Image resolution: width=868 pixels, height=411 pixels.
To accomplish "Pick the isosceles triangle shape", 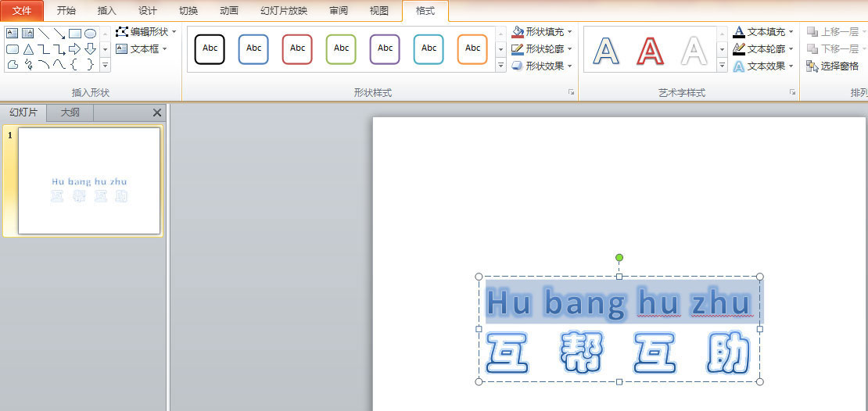I will (28, 49).
